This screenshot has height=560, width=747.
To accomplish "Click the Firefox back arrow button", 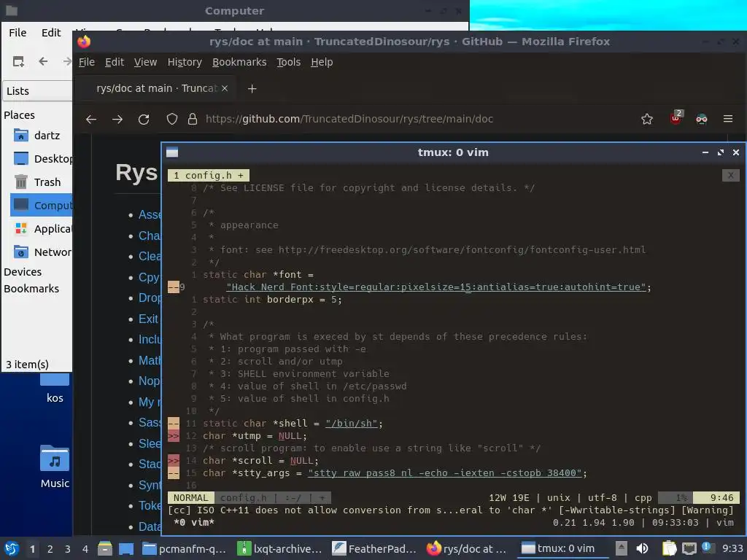I will 91,119.
